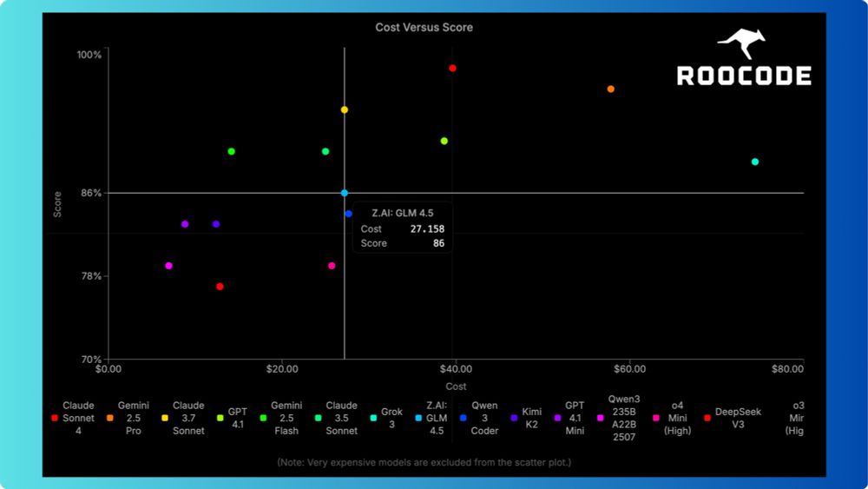This screenshot has width=868, height=489.
Task: Click the 100% y-axis tick label
Action: [89, 55]
